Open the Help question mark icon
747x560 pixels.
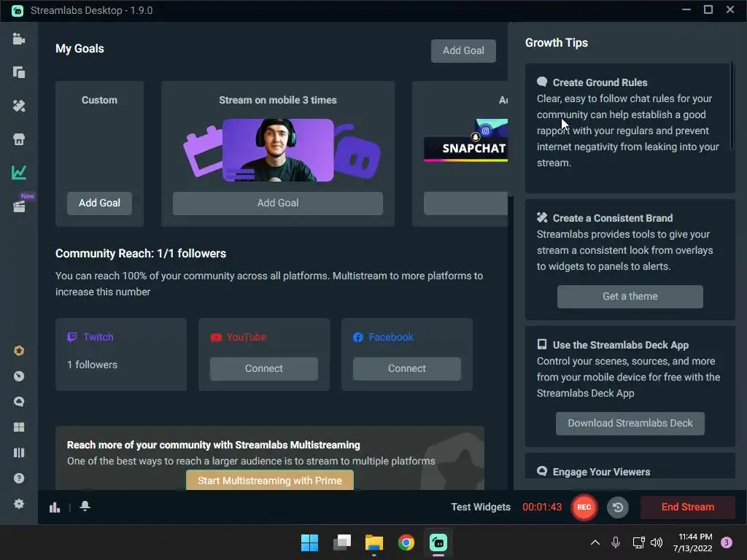(x=18, y=478)
